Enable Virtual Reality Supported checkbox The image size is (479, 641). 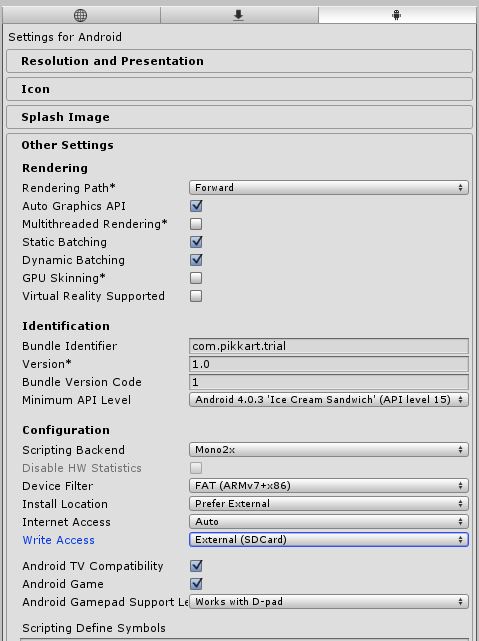[x=196, y=296]
